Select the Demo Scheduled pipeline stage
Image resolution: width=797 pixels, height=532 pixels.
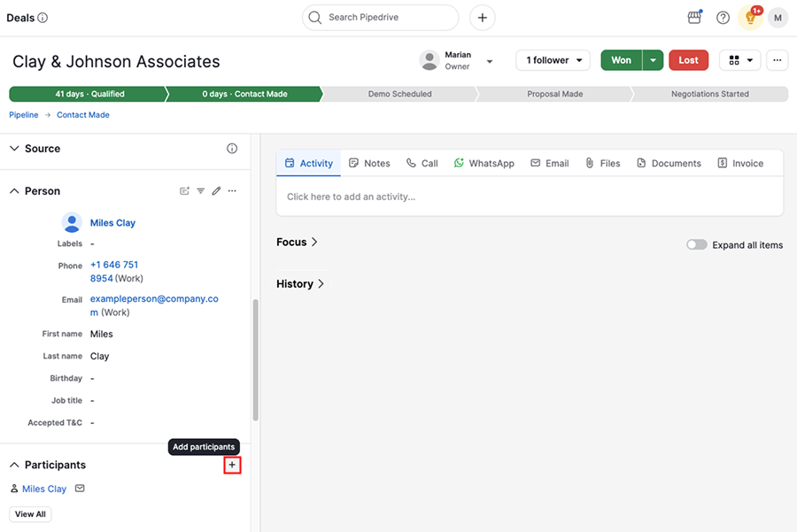click(400, 94)
